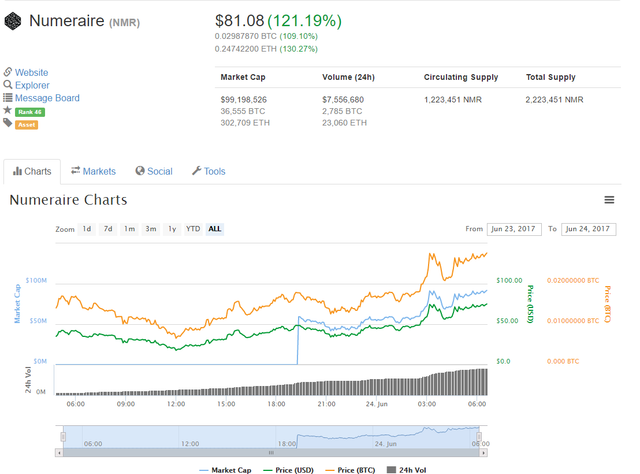Open the chart hamburger menu icon

(x=609, y=200)
